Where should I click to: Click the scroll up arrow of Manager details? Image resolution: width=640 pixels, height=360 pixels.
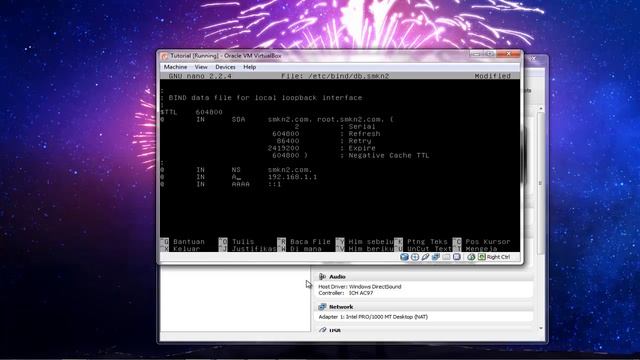(x=541, y=108)
